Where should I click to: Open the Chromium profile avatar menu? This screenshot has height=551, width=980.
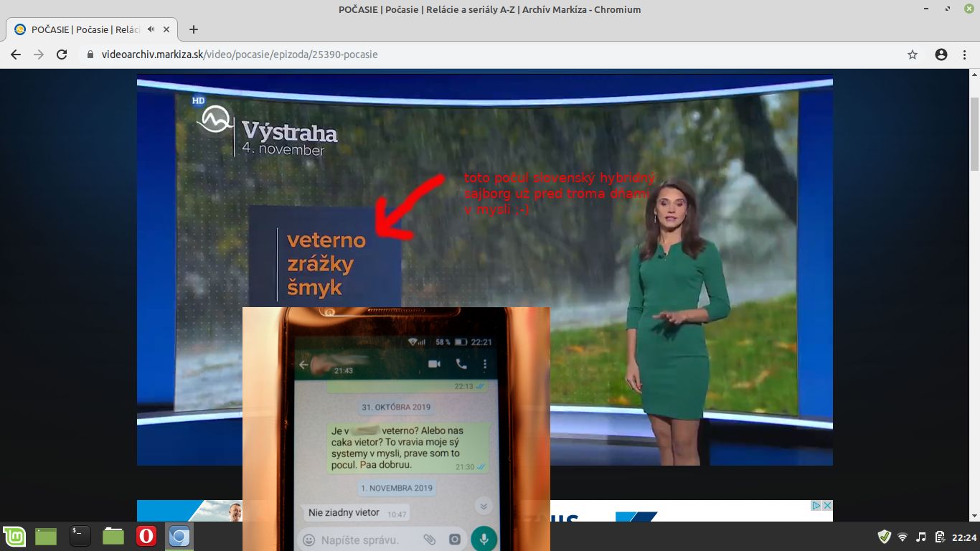click(941, 55)
